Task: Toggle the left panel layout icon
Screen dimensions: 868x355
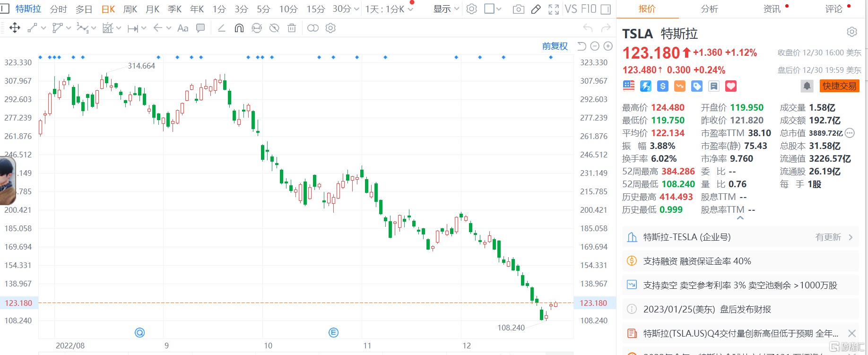Action: pos(5,9)
